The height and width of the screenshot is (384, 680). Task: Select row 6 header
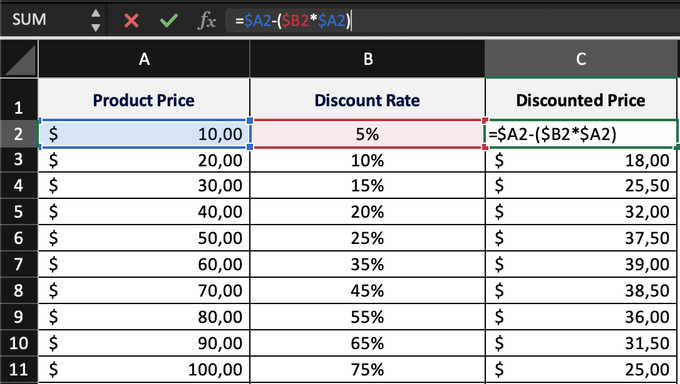pyautogui.click(x=19, y=238)
